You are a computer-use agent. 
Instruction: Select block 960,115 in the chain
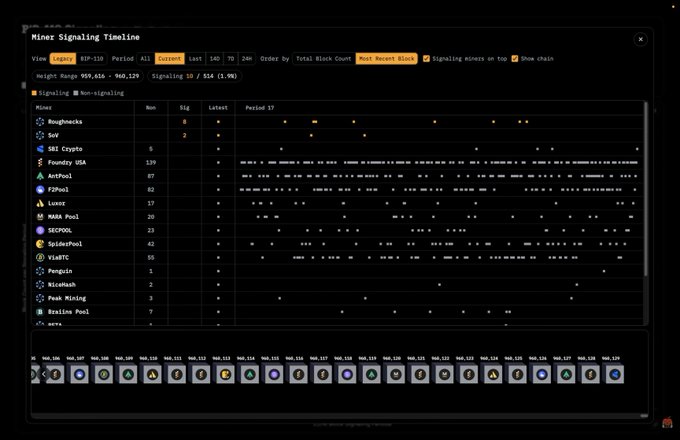tap(274, 375)
